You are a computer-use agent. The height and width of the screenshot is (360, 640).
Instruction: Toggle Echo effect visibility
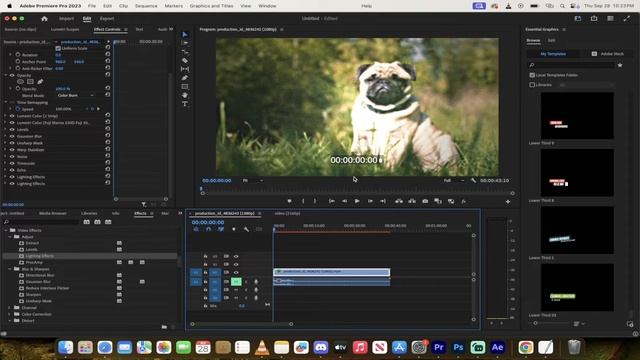click(x=12, y=170)
